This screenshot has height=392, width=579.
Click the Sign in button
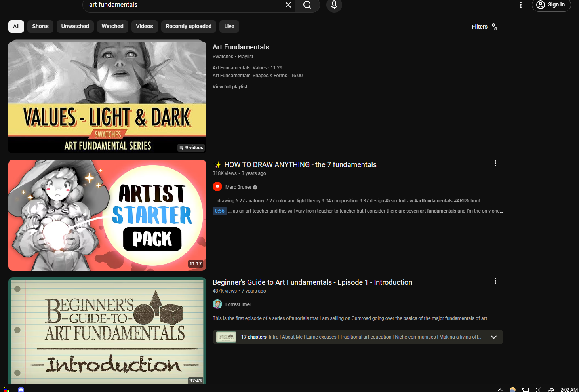(551, 5)
